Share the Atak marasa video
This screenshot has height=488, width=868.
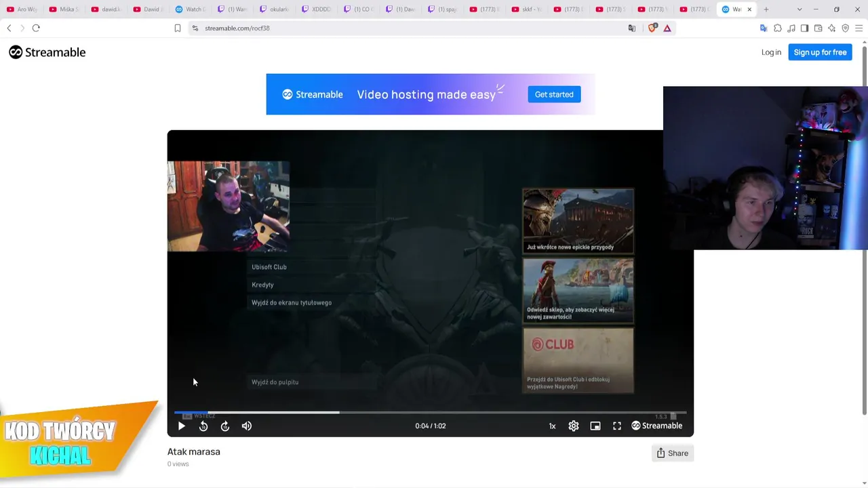673,453
